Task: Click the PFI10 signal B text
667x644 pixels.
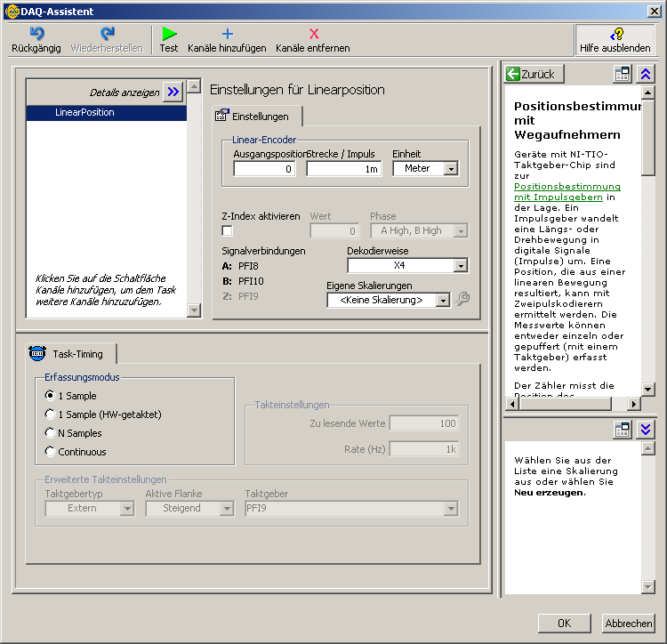Action: coord(251,281)
